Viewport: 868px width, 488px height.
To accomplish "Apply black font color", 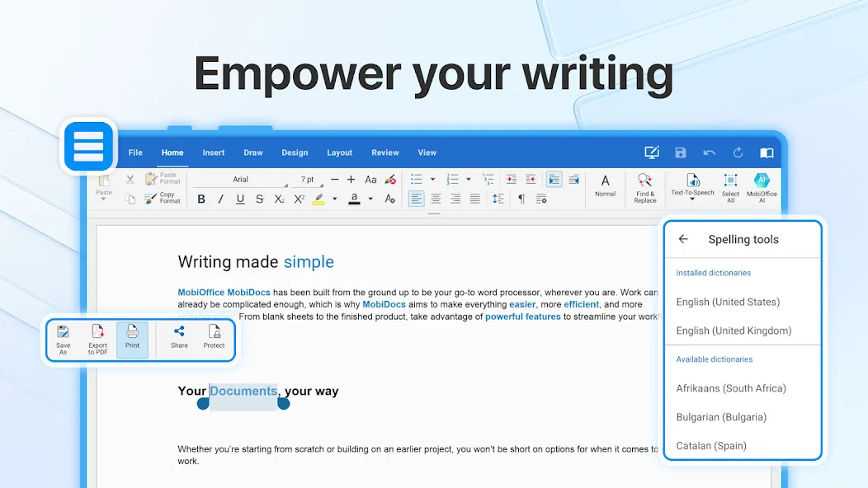I will [x=354, y=199].
